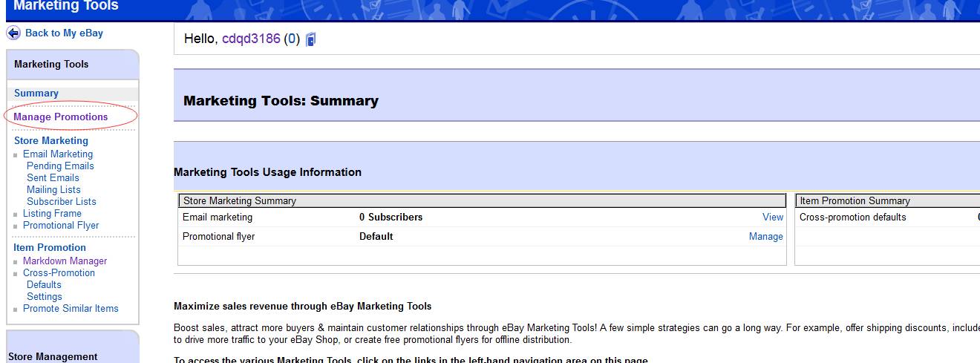Open the Listing Frame link
Viewport: 980px width, 363px height.
click(52, 213)
